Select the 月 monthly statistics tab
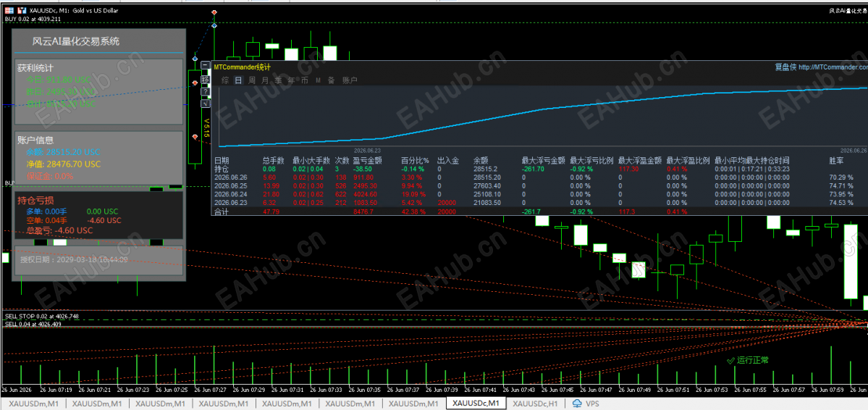 (265, 80)
